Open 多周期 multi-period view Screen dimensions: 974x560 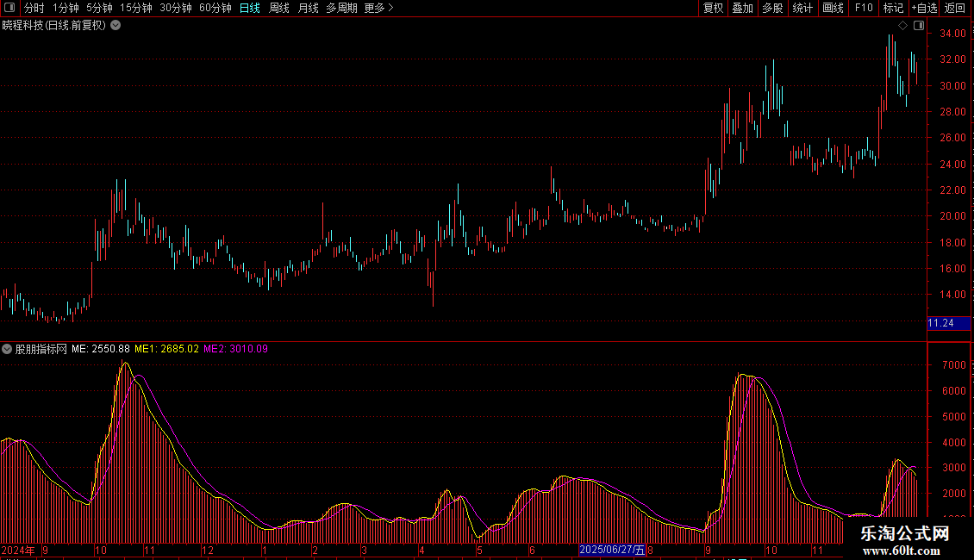(341, 8)
